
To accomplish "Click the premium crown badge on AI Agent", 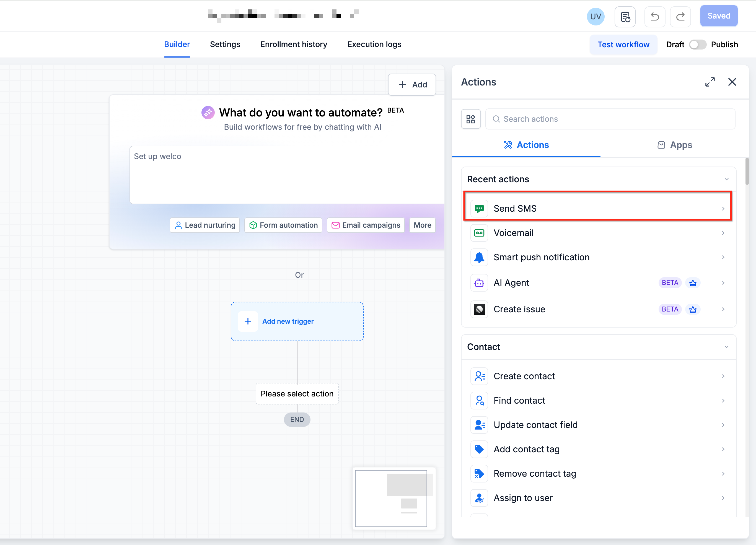I will [x=693, y=283].
